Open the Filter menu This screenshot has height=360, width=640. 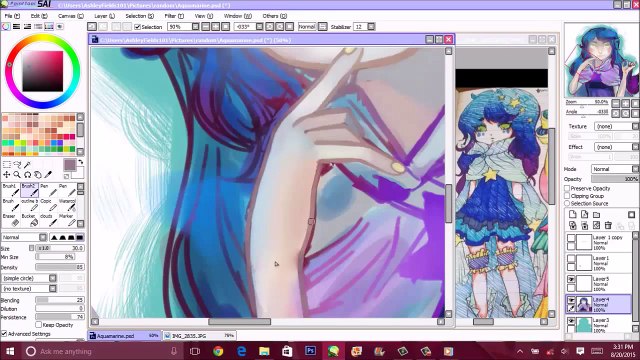point(174,16)
